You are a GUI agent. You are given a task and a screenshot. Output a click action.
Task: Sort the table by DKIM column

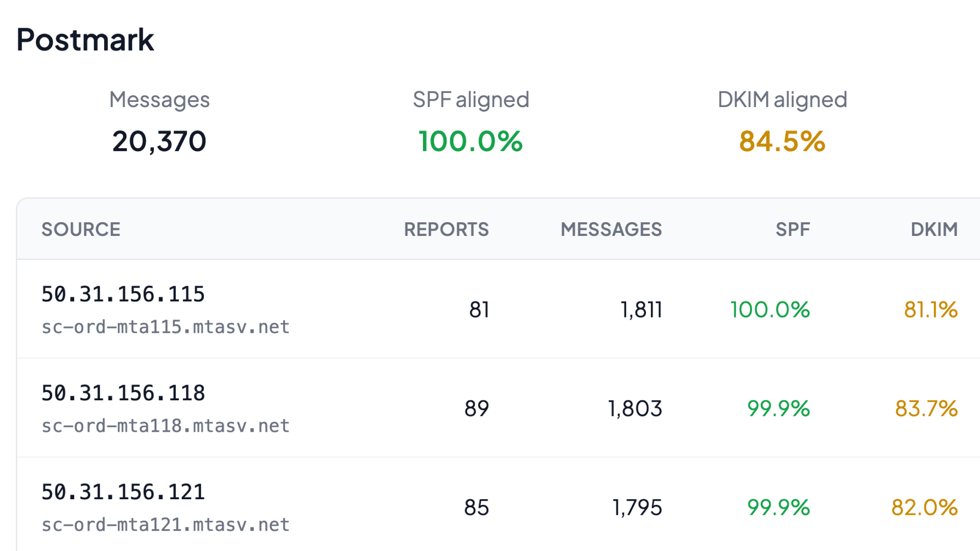(x=933, y=229)
